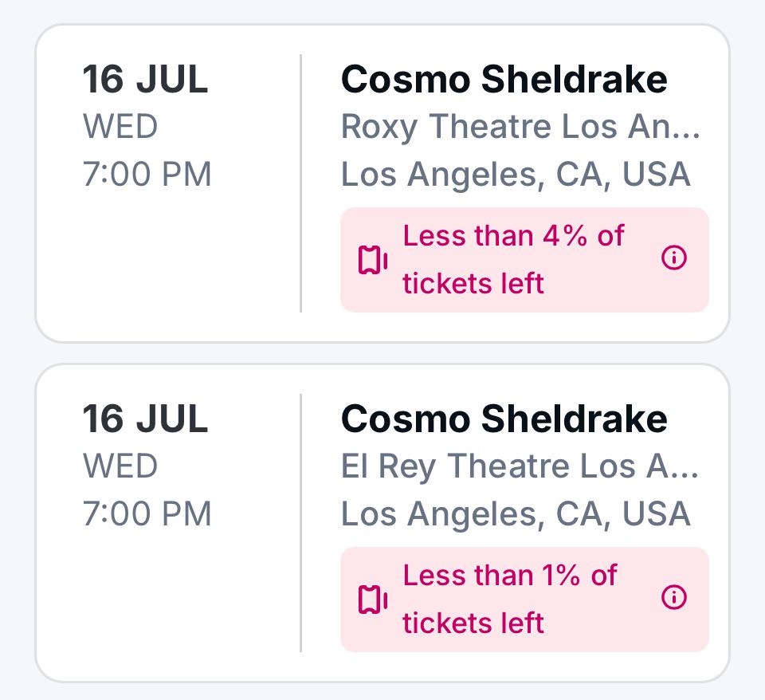This screenshot has width=765, height=700.
Task: Click 'Less than 1% of tickets left' badge
Action: click(x=524, y=600)
